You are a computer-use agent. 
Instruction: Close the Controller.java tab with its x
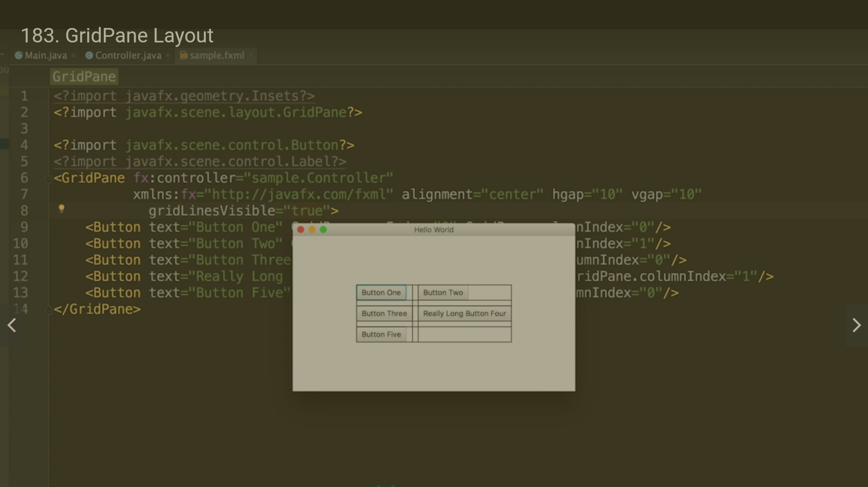click(168, 56)
